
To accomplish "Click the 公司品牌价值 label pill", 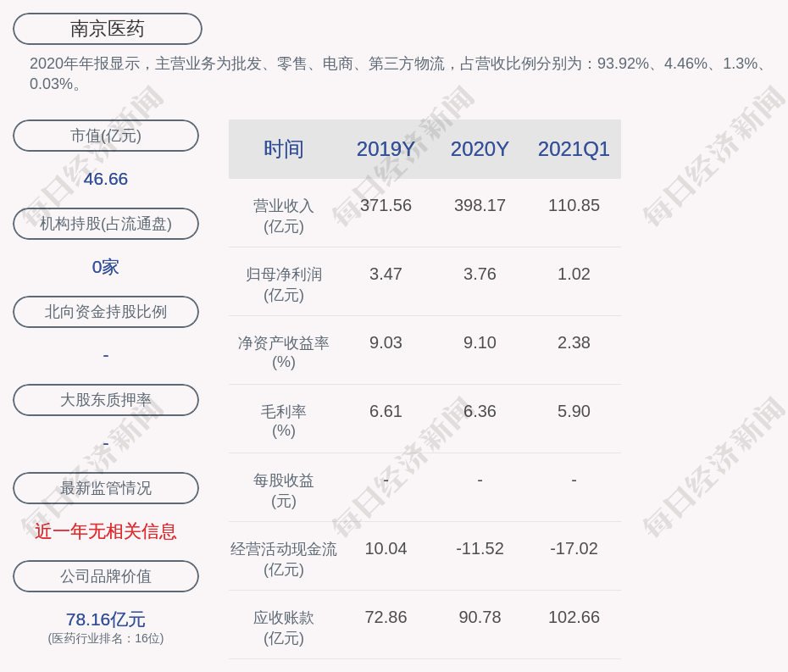I will tap(106, 576).
